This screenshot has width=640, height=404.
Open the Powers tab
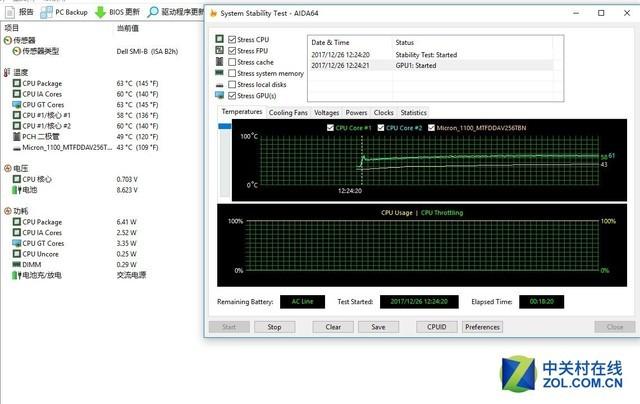[356, 113]
